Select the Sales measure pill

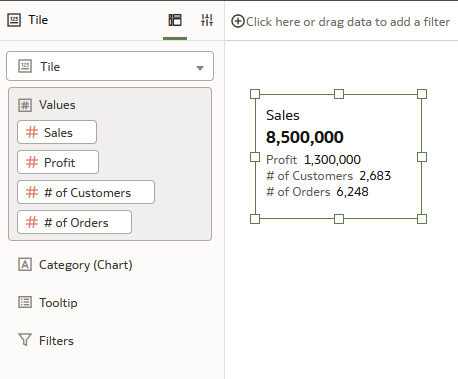click(57, 132)
